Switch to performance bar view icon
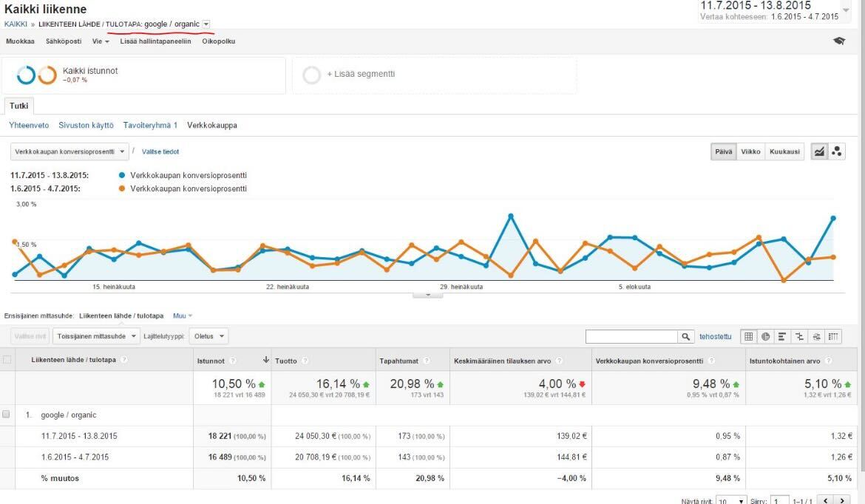The height and width of the screenshot is (504, 865). pos(782,336)
